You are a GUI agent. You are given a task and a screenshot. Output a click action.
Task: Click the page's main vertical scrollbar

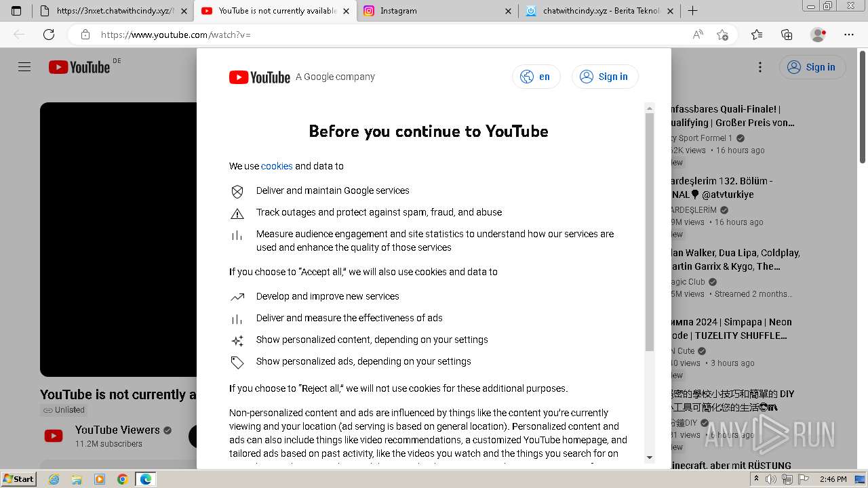(x=863, y=108)
